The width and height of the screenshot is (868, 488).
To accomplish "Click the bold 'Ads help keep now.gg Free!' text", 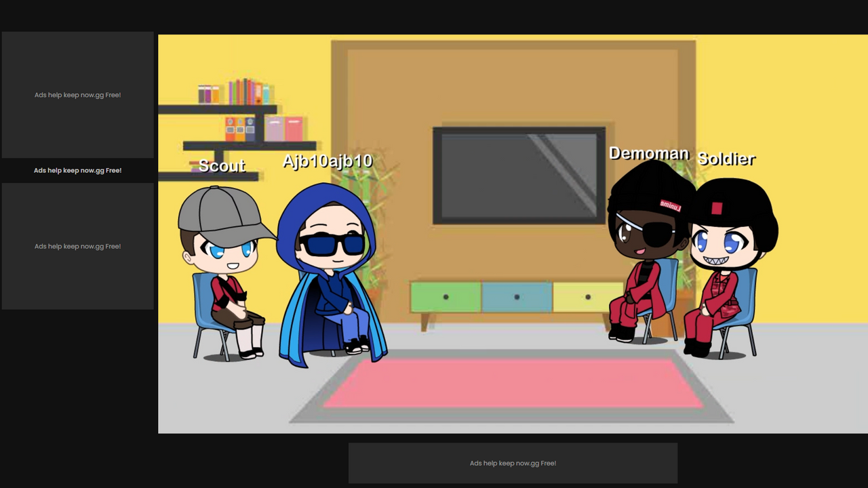I will 78,170.
